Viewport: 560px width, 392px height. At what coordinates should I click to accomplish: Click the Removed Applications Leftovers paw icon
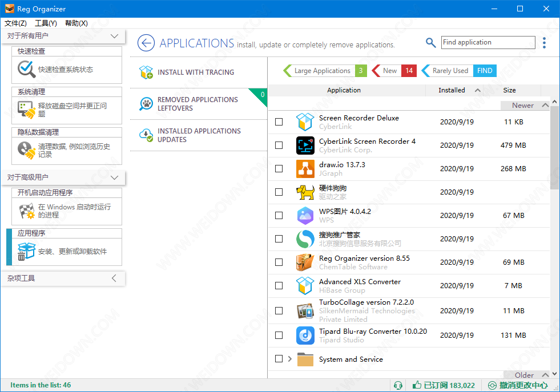[x=146, y=104]
